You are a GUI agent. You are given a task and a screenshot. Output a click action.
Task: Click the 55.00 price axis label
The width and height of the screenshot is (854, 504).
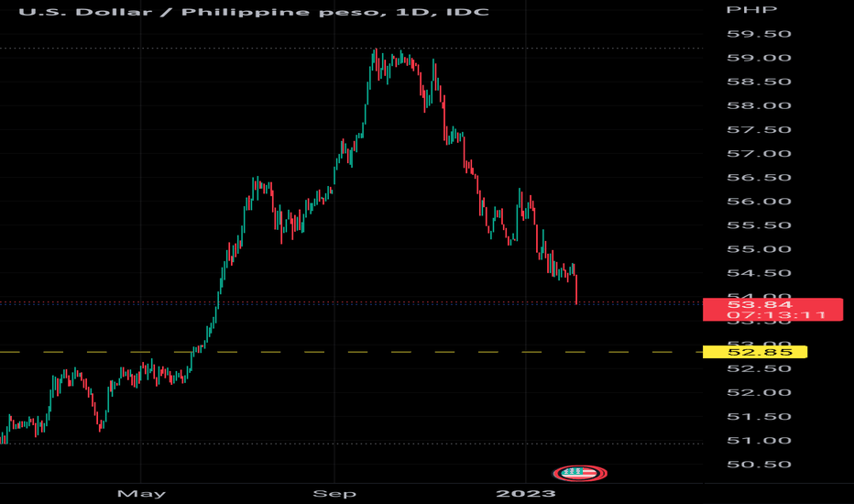(759, 249)
